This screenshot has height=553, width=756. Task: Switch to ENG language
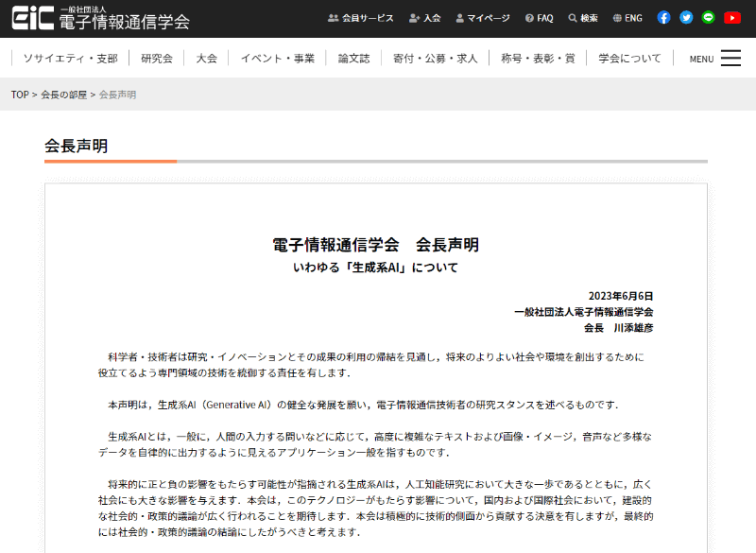[x=627, y=18]
